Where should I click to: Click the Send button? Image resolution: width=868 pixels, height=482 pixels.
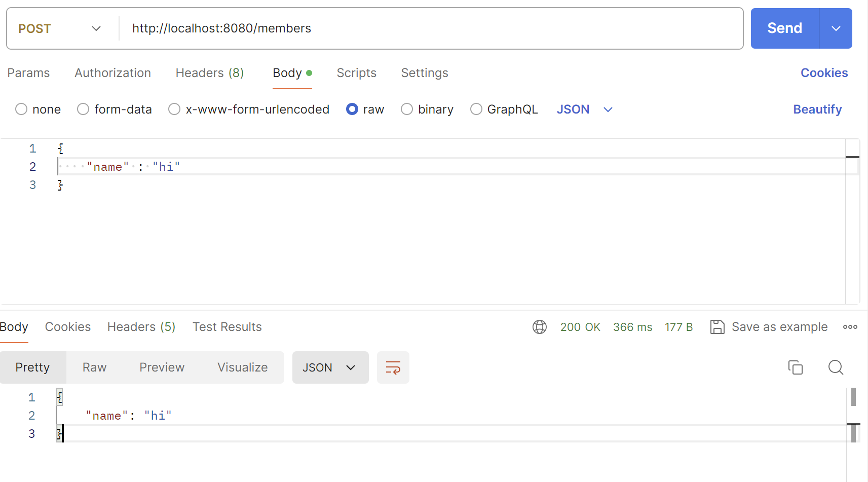point(784,28)
